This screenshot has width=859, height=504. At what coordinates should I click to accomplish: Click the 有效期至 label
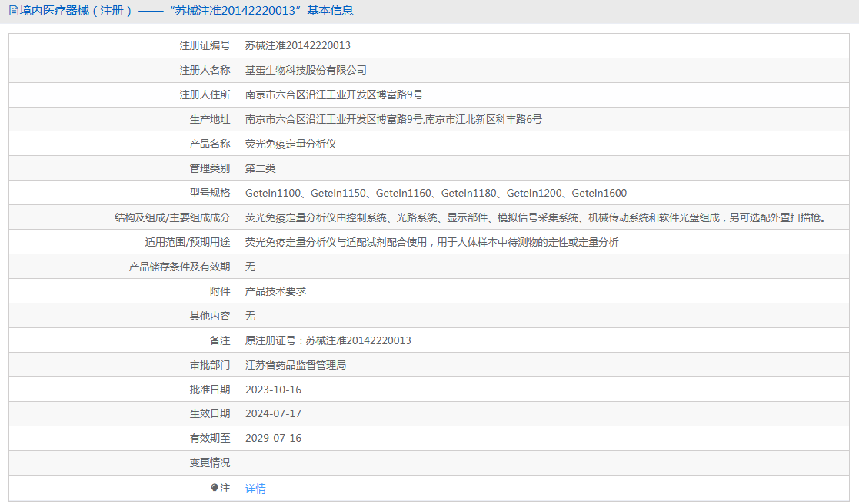click(210, 439)
